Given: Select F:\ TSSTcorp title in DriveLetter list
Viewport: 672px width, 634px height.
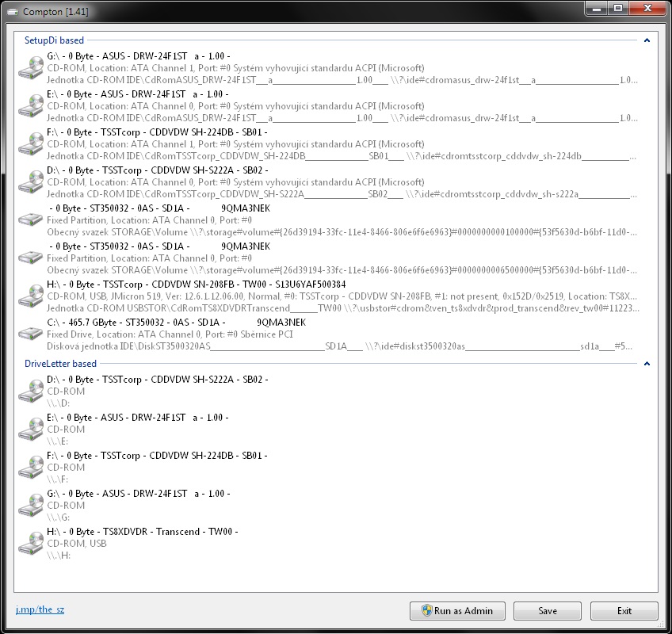Looking at the screenshot, I should click(x=157, y=455).
